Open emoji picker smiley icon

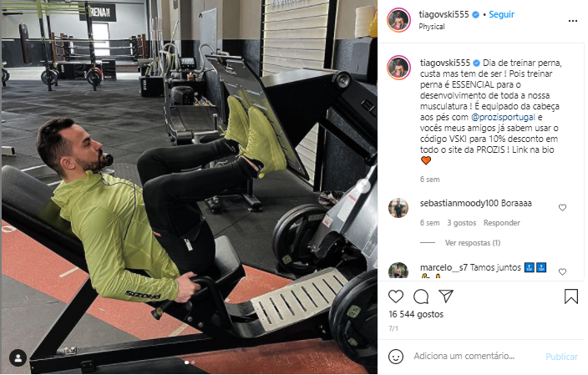pos(396,357)
